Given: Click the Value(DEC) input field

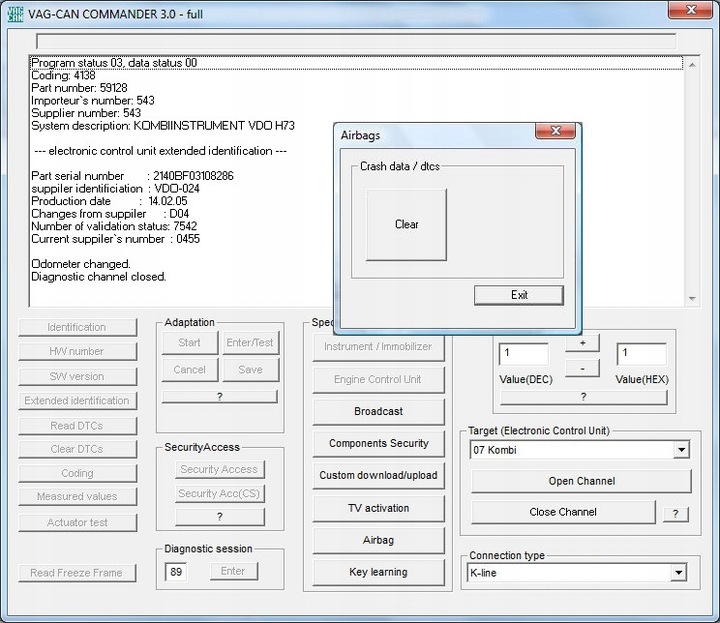Looking at the screenshot, I should (x=523, y=354).
